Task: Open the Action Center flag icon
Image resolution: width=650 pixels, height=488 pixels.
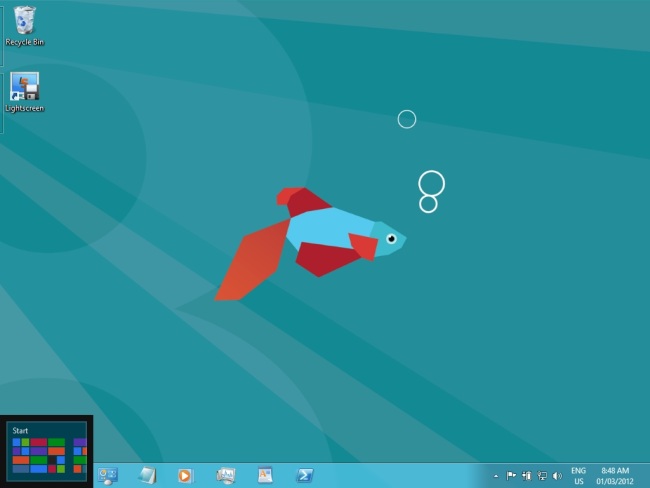Action: point(511,476)
